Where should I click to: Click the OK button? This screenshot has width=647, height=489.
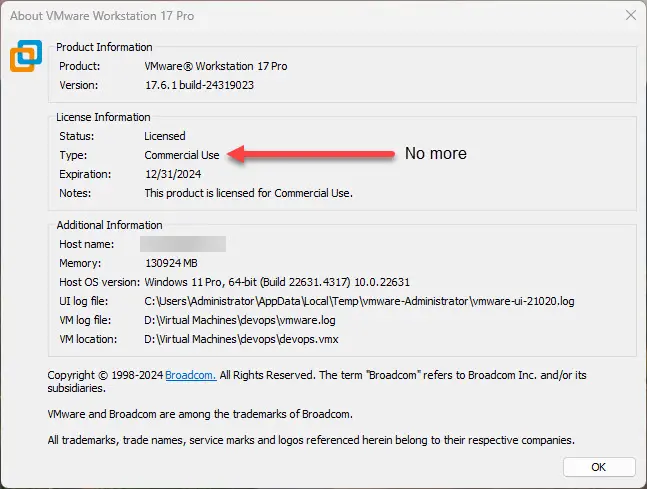click(599, 467)
